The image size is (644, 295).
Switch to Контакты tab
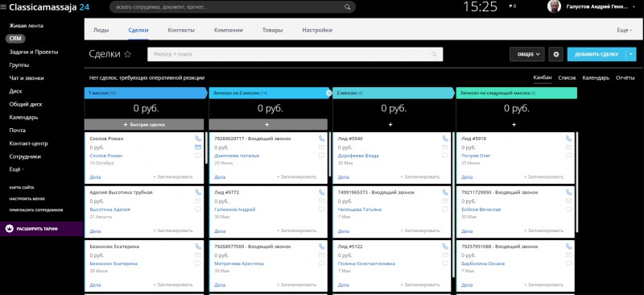(181, 30)
